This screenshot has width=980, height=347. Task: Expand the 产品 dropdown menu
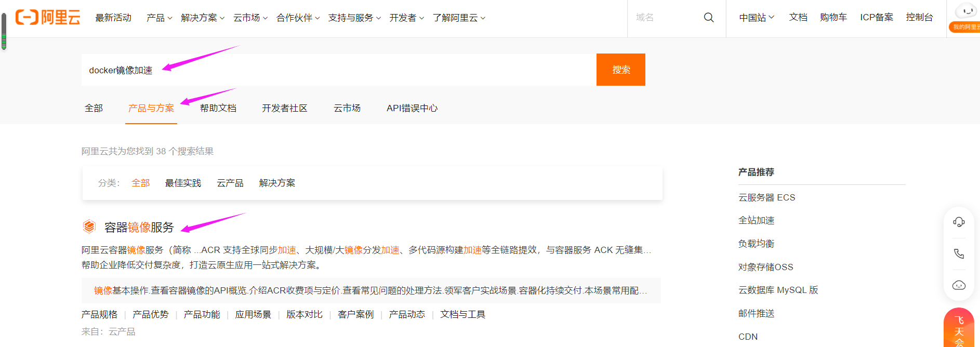[159, 18]
